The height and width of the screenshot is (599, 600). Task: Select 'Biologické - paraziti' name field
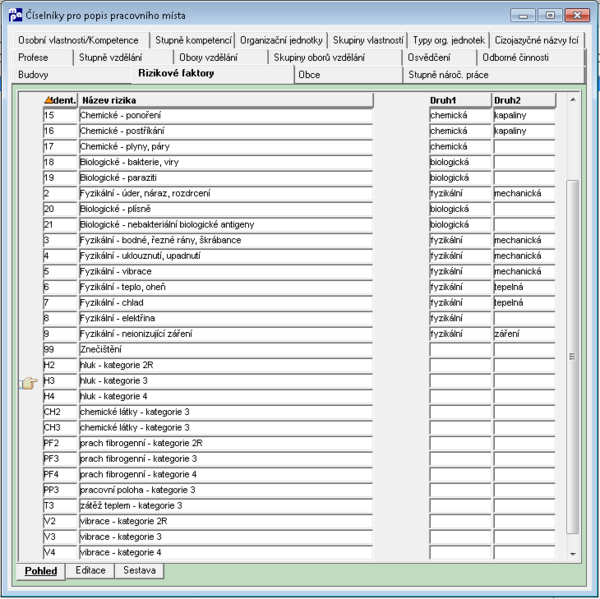click(x=226, y=178)
